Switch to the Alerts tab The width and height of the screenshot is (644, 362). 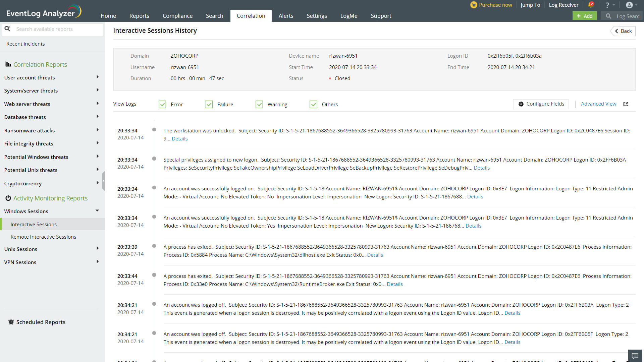(x=286, y=16)
